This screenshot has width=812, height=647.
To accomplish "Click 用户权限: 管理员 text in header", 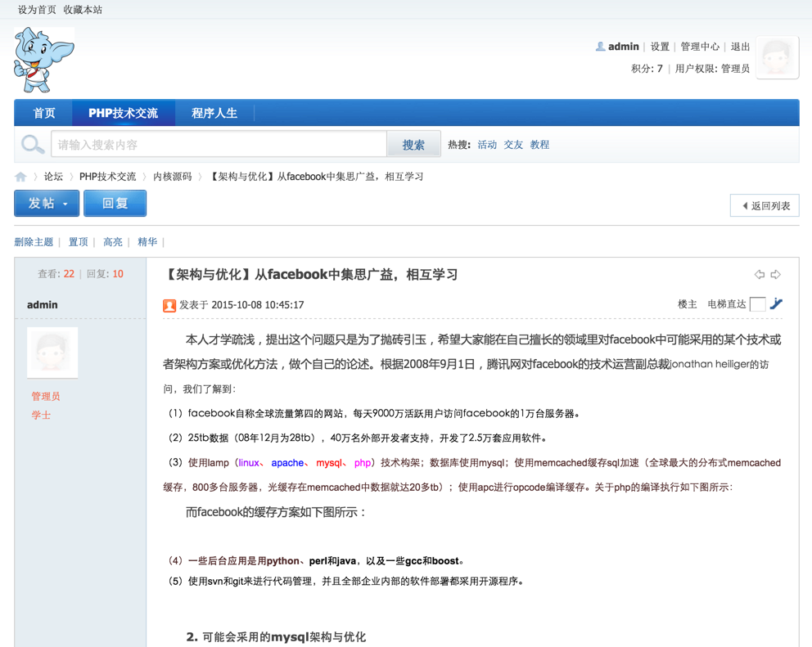I will pyautogui.click(x=712, y=69).
